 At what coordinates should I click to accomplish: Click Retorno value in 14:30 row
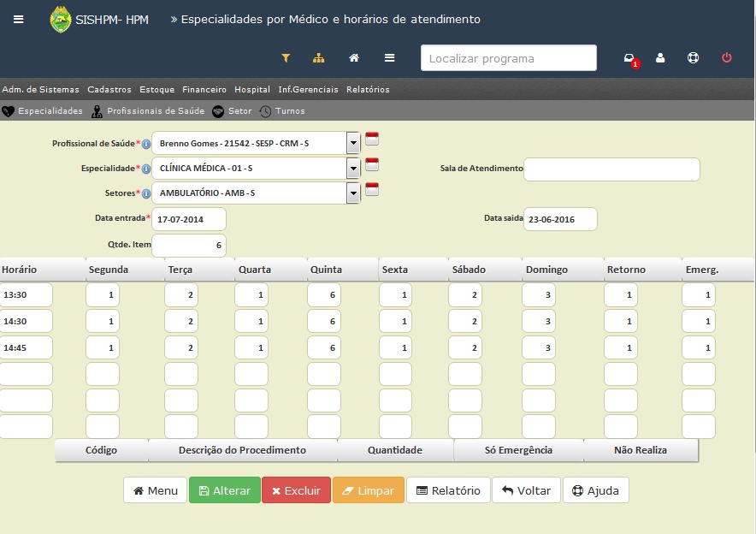point(621,321)
